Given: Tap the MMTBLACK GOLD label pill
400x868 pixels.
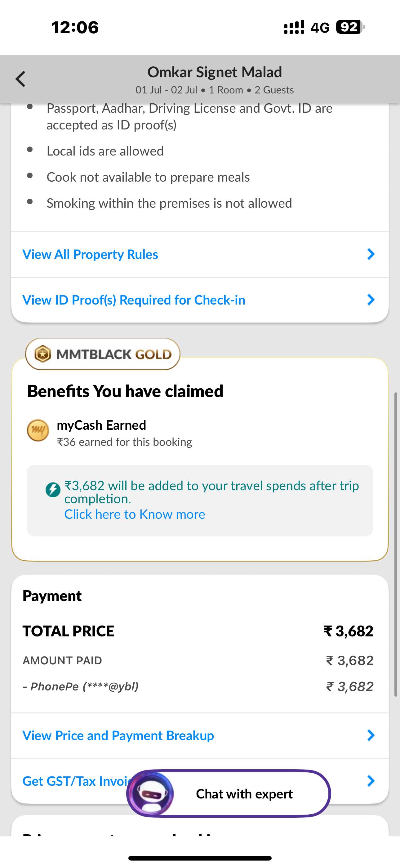Looking at the screenshot, I should point(103,354).
